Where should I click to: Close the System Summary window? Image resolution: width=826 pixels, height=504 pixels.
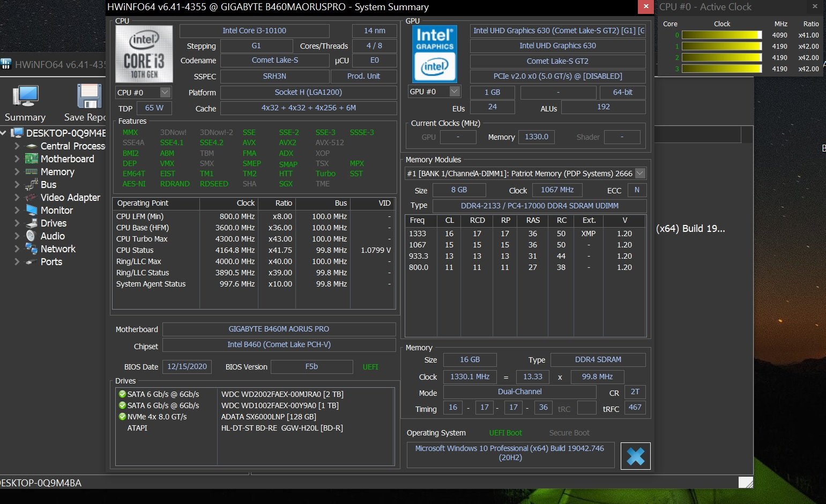pos(645,6)
